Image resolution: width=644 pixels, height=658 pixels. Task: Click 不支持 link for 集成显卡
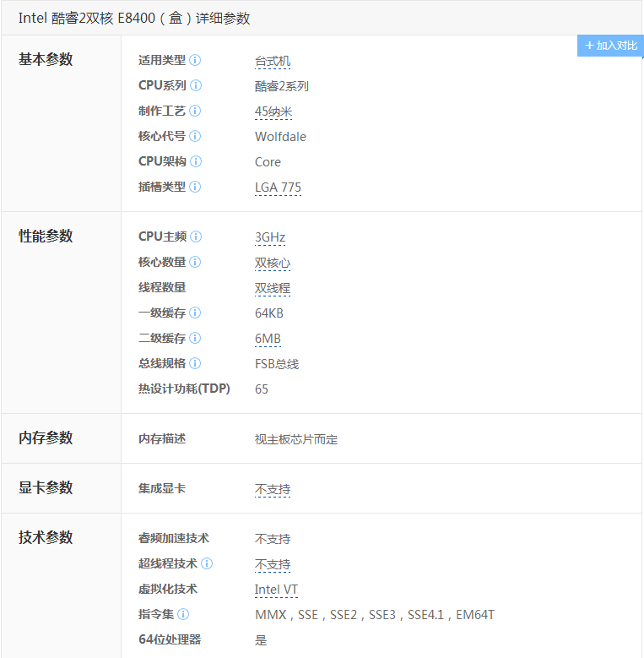point(273,489)
